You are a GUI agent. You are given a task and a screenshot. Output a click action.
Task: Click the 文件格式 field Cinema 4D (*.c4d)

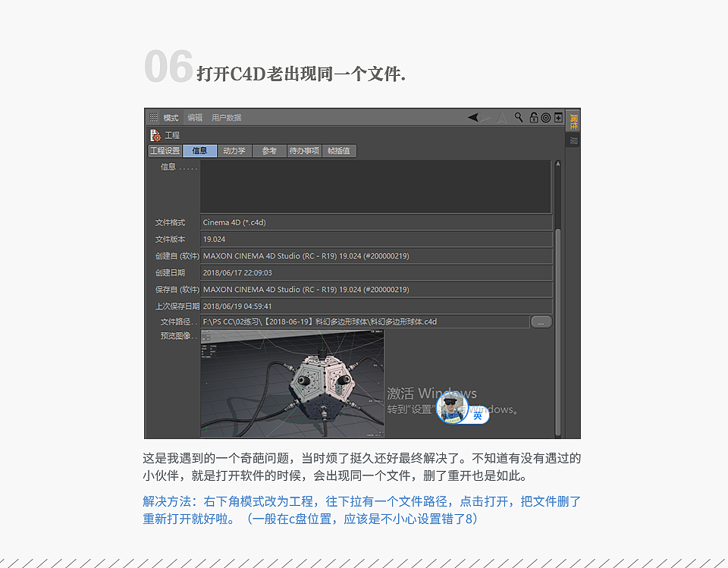point(377,222)
